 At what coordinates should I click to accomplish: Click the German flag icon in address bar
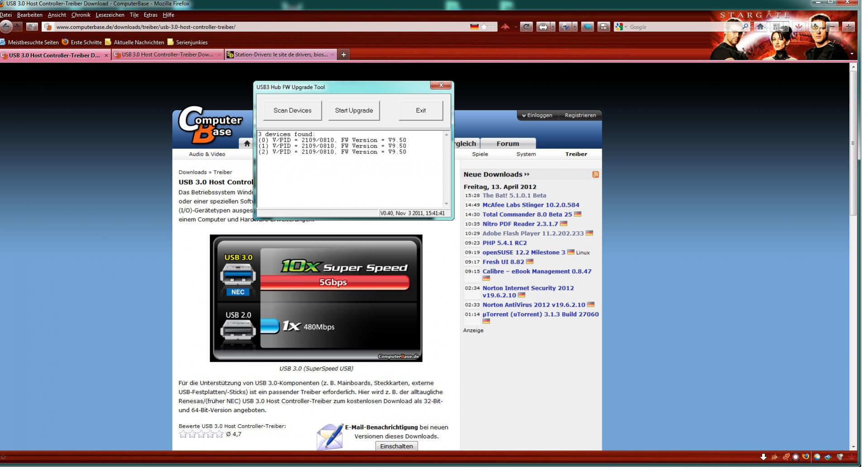pyautogui.click(x=474, y=27)
